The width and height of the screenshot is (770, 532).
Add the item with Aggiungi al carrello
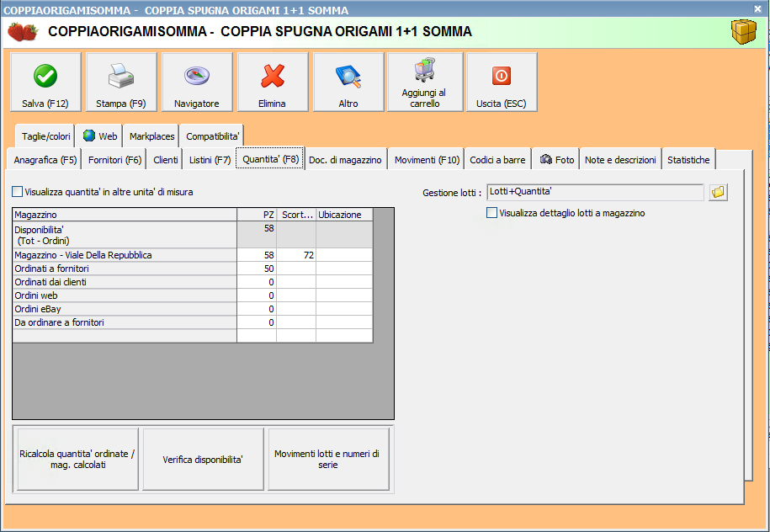(x=424, y=82)
